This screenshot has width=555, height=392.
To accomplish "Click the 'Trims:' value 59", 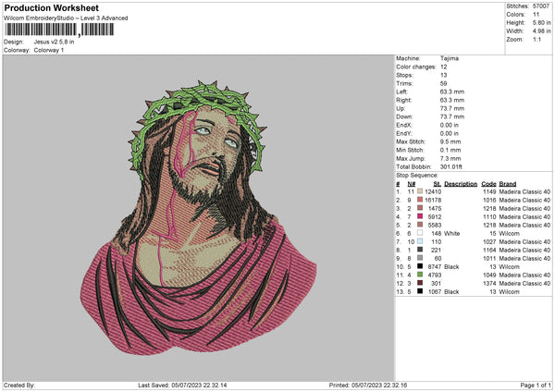I will (x=443, y=83).
